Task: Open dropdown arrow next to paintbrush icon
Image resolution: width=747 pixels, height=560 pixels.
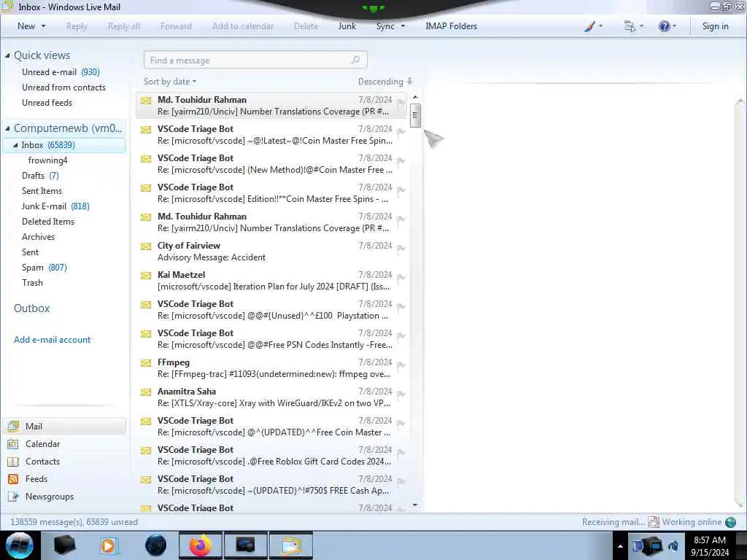Action: tap(600, 26)
